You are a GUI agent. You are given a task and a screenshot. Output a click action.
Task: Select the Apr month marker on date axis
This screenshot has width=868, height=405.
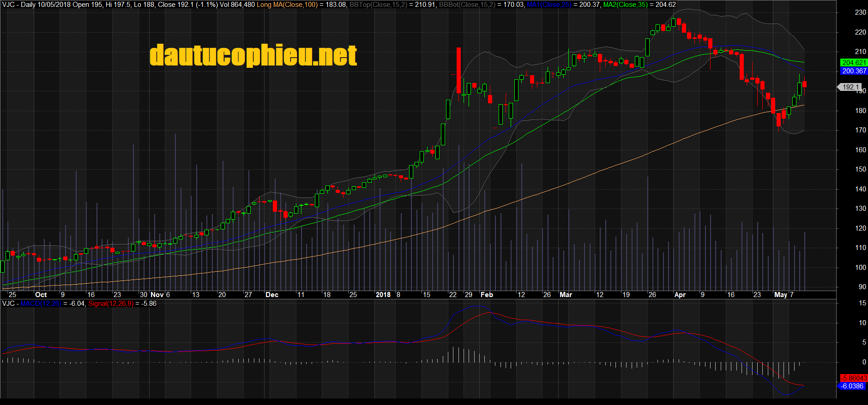(680, 295)
